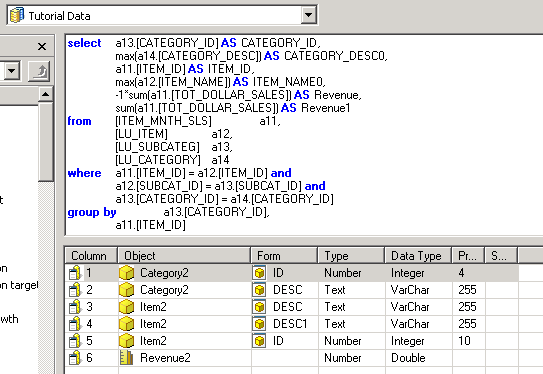
Task: Click the Double data type cell
Action: (x=408, y=358)
